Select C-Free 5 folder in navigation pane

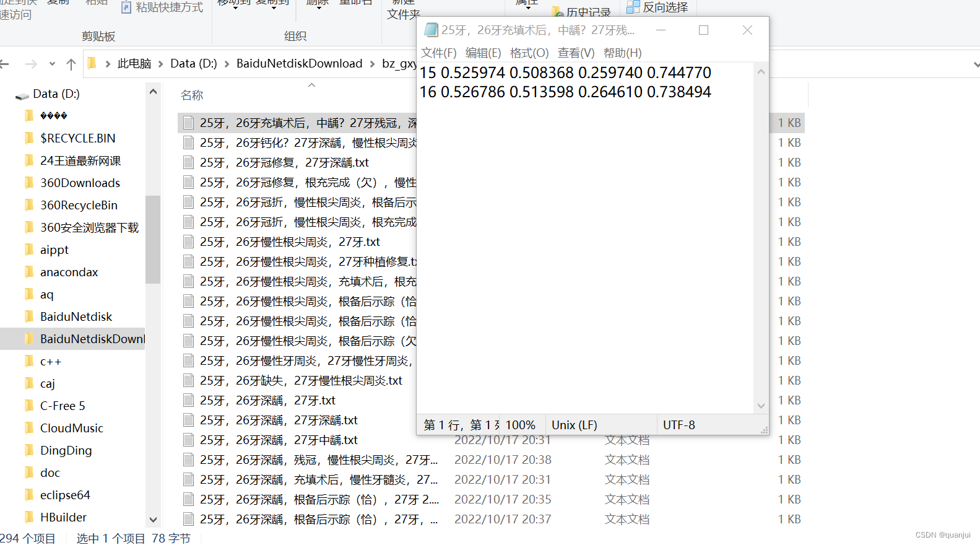[63, 406]
